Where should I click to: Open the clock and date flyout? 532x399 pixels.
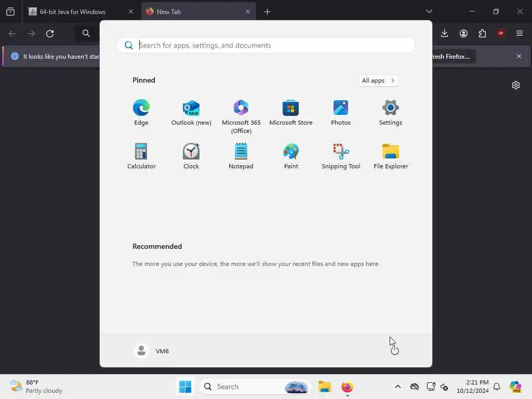pyautogui.click(x=473, y=387)
